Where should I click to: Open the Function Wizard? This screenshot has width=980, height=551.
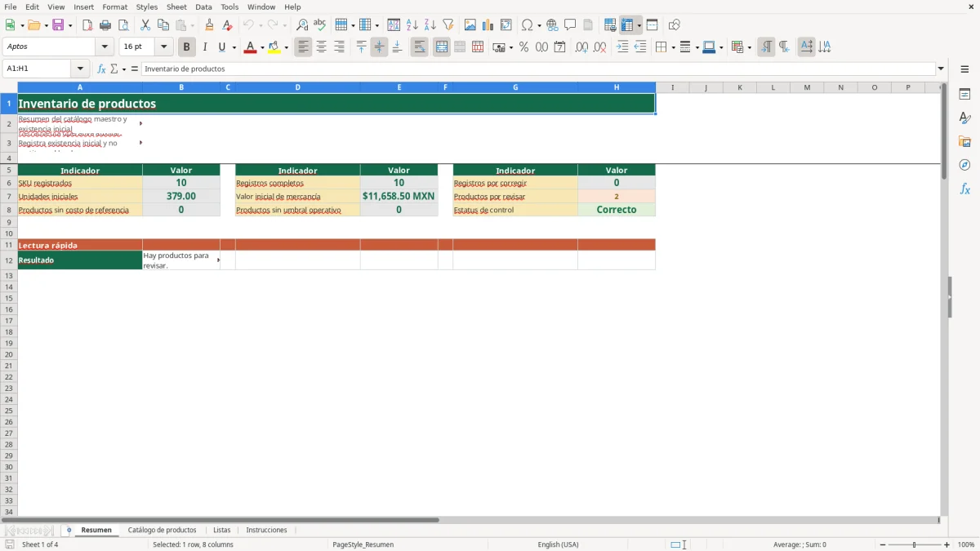point(101,69)
